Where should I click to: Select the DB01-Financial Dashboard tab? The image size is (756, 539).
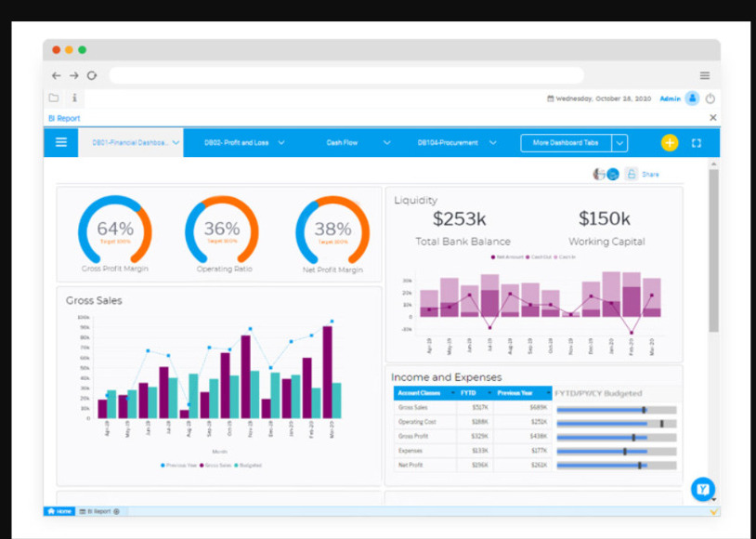[x=130, y=143]
